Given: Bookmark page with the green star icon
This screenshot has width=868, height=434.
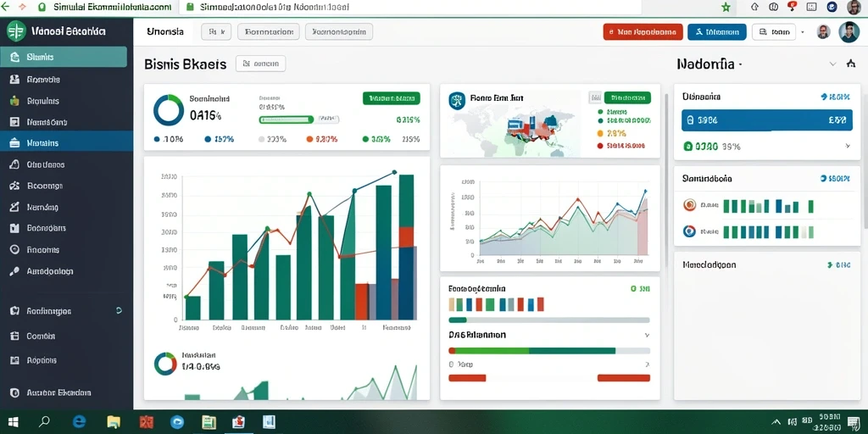Looking at the screenshot, I should point(726,7).
